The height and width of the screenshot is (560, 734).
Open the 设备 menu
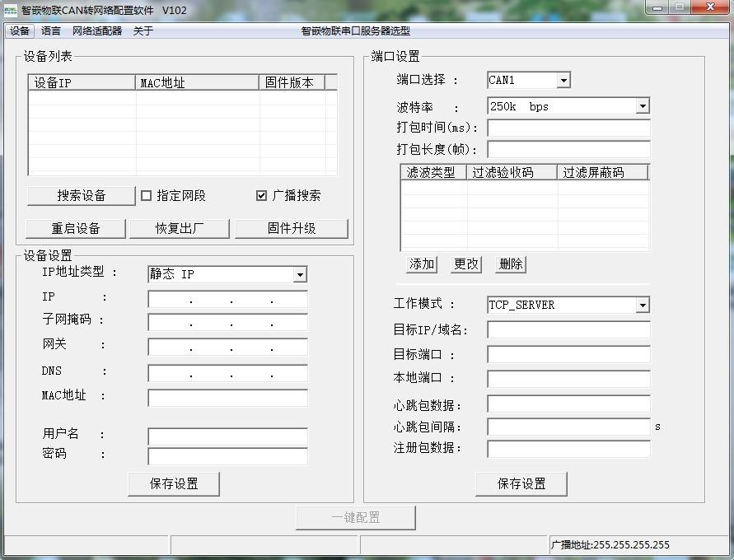20,30
